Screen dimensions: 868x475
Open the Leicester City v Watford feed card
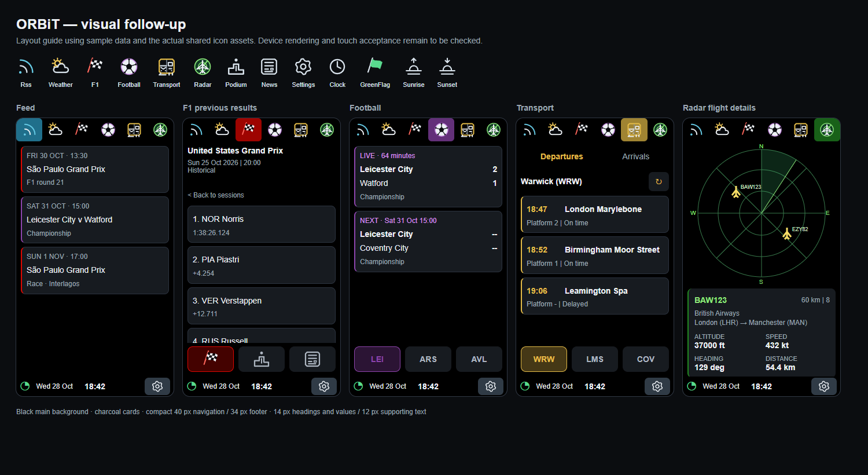(95, 220)
